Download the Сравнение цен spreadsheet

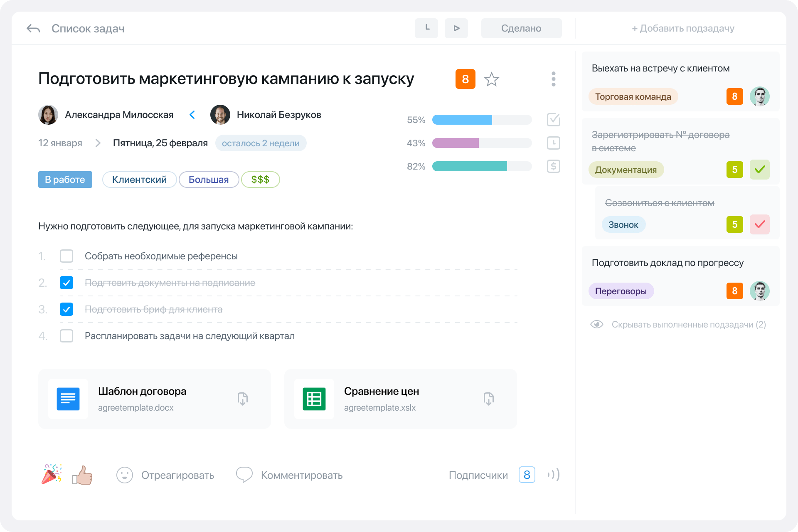pyautogui.click(x=488, y=399)
